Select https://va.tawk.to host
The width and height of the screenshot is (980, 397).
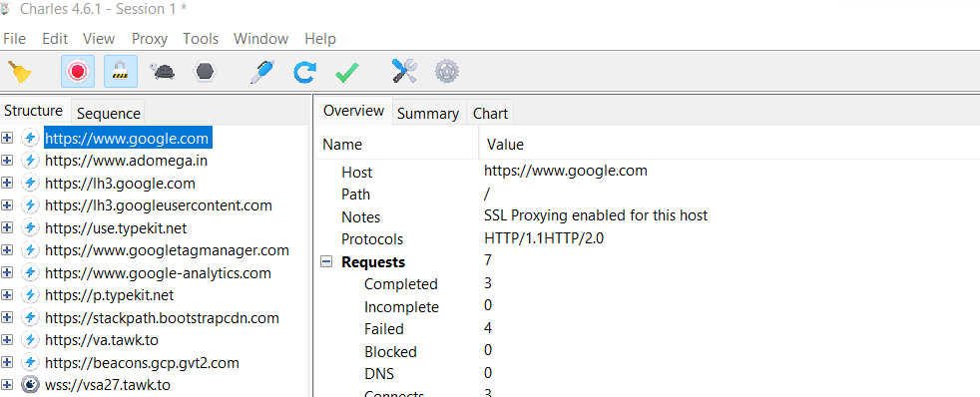pos(102,340)
